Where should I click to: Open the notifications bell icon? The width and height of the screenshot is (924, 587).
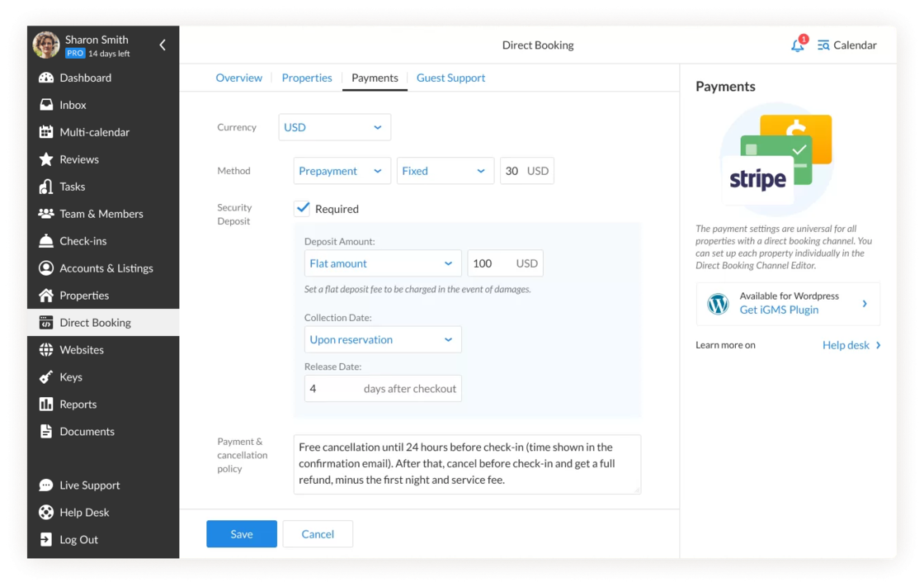797,46
